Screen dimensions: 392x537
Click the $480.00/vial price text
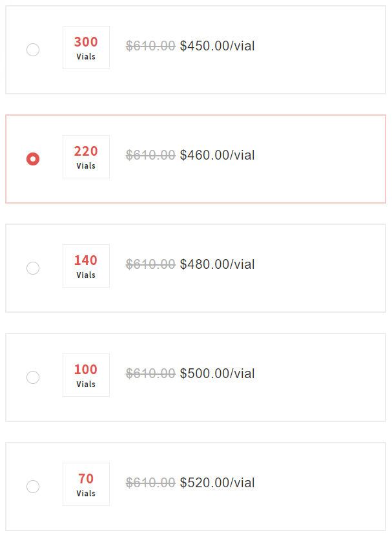[218, 264]
